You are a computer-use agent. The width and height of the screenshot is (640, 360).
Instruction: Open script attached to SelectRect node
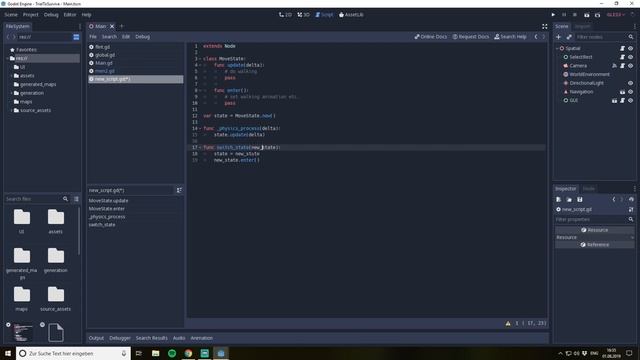click(622, 57)
